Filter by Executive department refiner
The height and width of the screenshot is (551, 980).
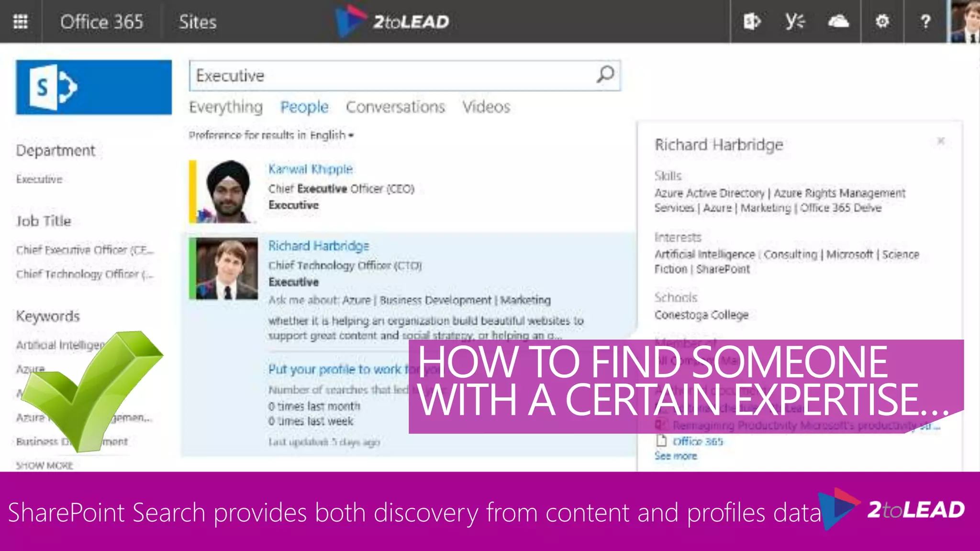coord(39,179)
